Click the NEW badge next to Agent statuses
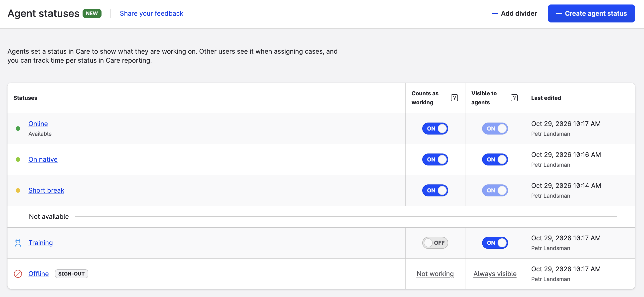 point(92,13)
